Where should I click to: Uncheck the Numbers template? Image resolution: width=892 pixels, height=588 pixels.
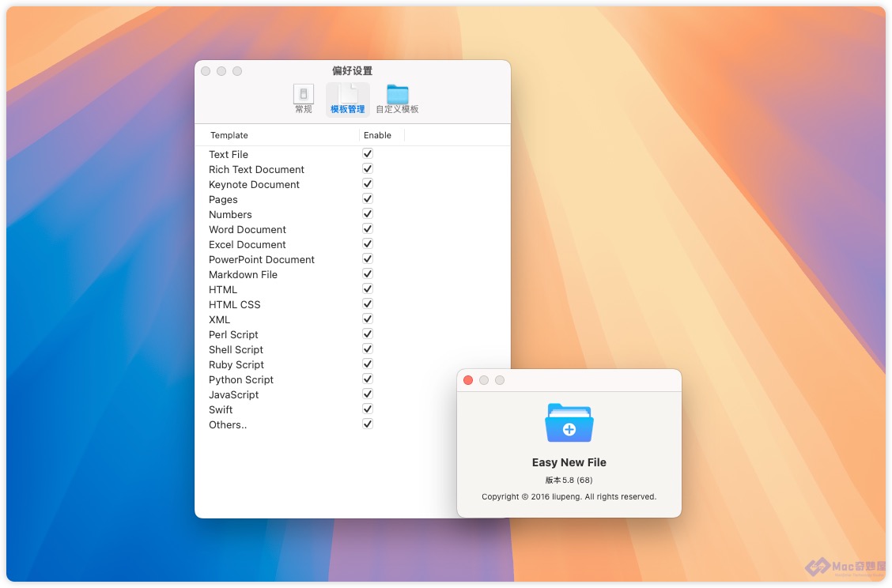[368, 214]
